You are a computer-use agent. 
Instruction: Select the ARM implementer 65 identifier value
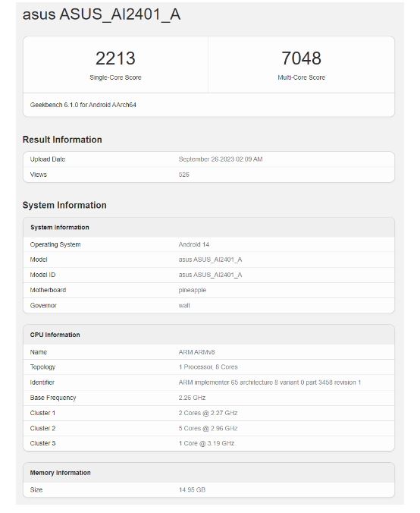[x=270, y=382]
